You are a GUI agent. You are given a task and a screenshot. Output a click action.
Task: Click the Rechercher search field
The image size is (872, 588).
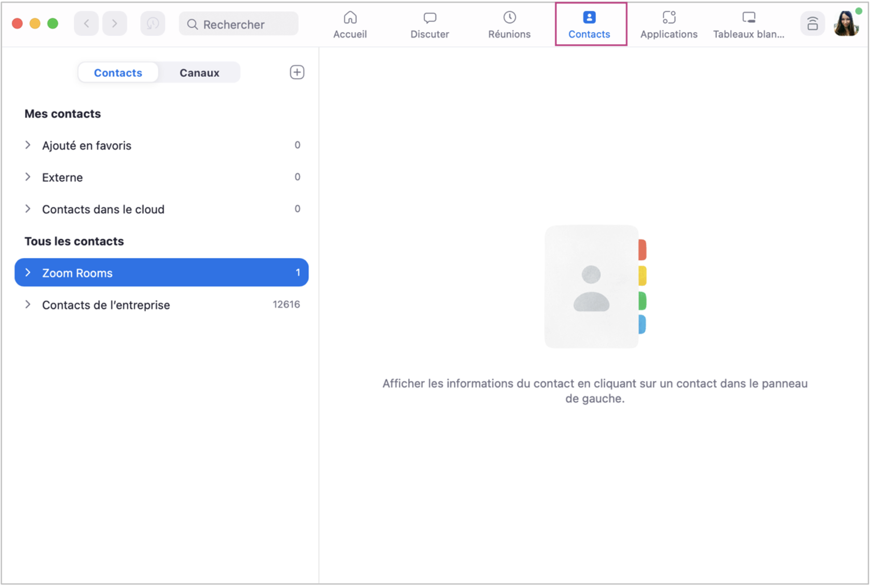(x=239, y=24)
